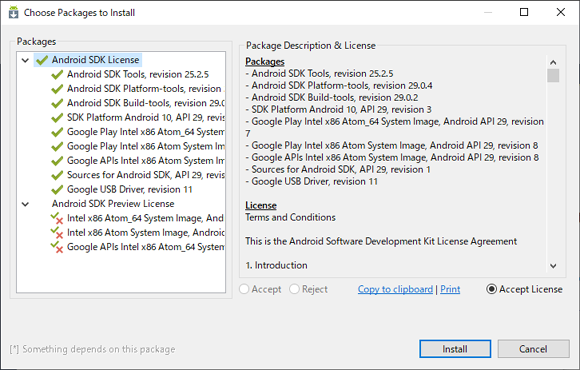
Task: Select Android SDK Preview License tree node
Action: [x=113, y=204]
